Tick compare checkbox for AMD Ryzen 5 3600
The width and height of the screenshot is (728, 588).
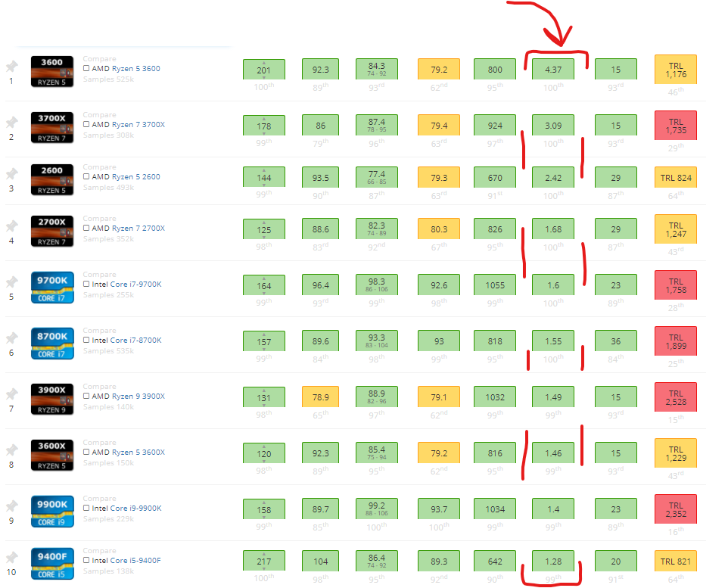point(86,68)
